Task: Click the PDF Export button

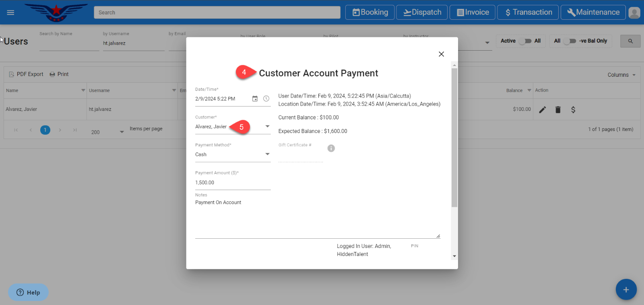Action: [26, 74]
